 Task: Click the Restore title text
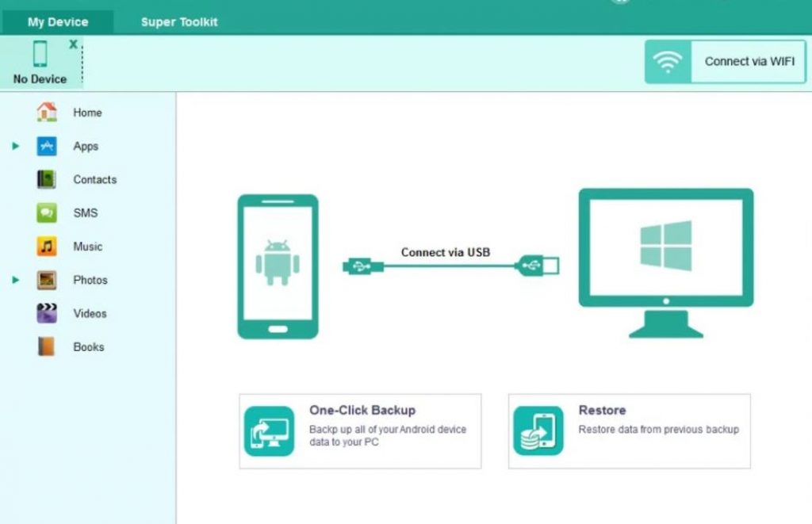603,410
